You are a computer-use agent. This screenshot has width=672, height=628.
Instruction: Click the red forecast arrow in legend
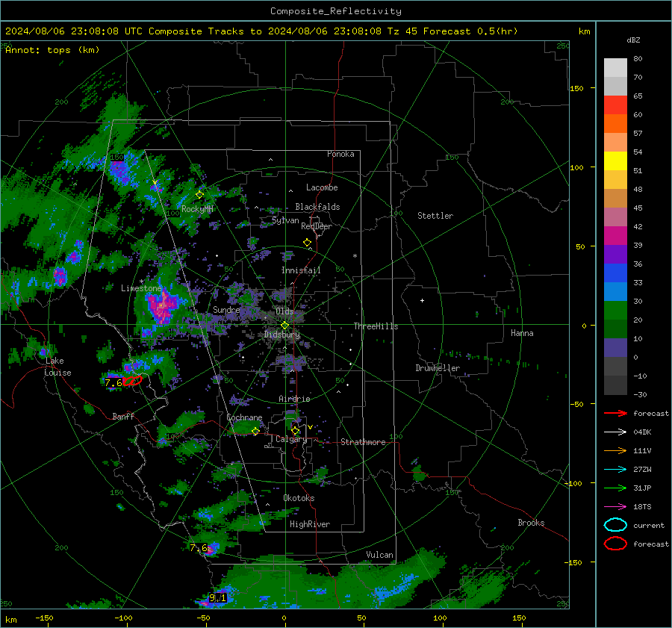click(615, 413)
